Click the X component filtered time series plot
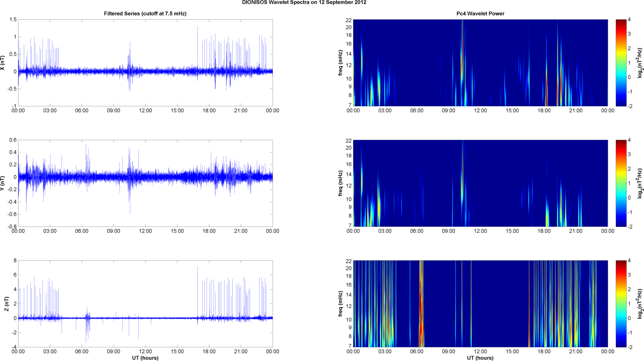This screenshot has width=644, height=361. (x=145, y=63)
